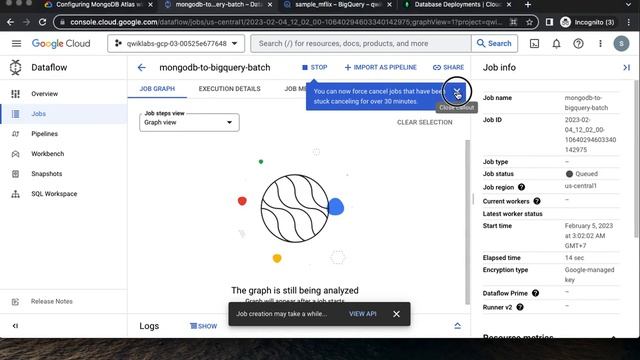The width and height of the screenshot is (640, 360).
Task: Open Pipelines in Dataflow sidebar
Action: [64, 134]
